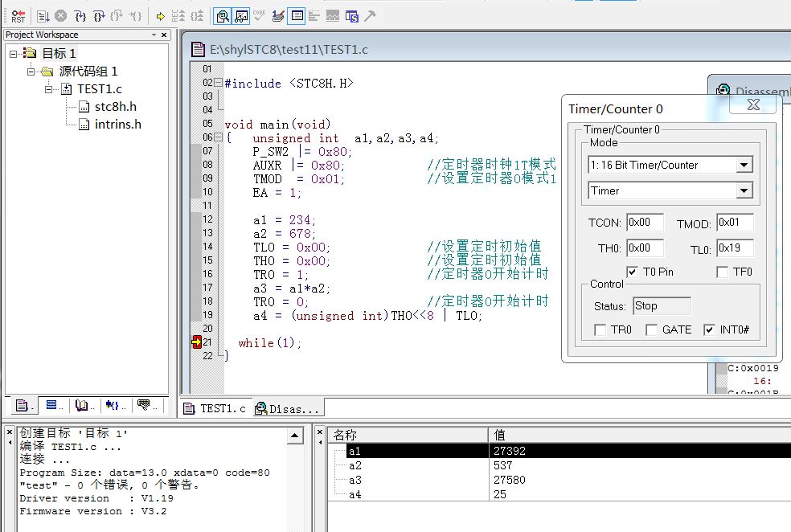Open the Project Workspace menu arrow
The width and height of the screenshot is (791, 532).
click(x=154, y=35)
